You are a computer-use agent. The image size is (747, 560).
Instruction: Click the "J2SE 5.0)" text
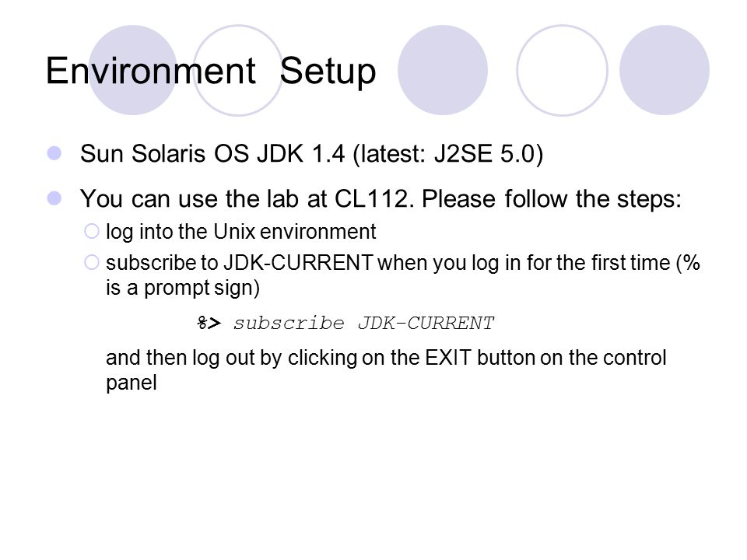pyautogui.click(x=489, y=154)
